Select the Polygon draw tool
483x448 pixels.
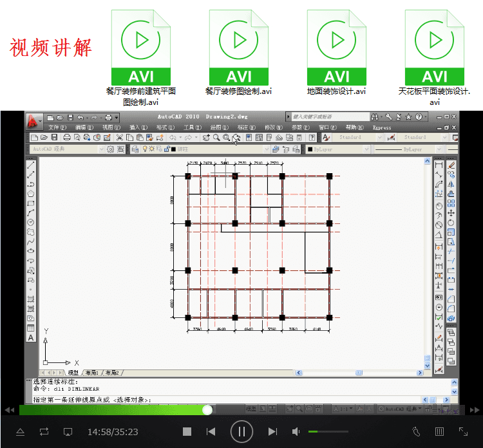pos(31,194)
